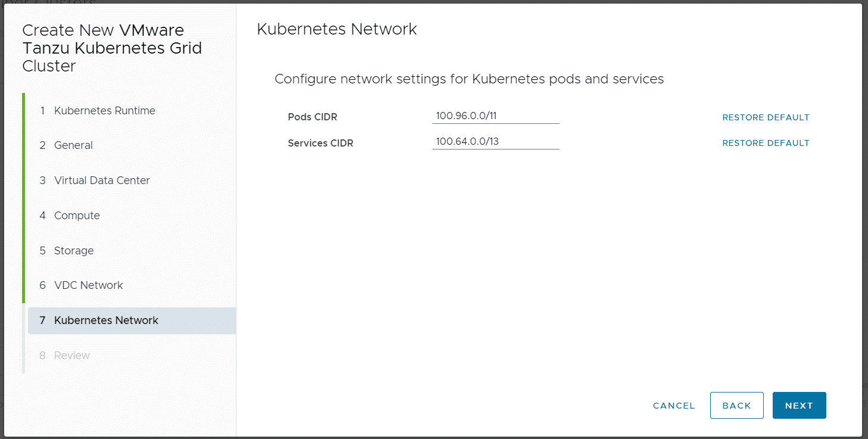Click the Create New VMware Tanzu title
The image size is (868, 439).
(112, 48)
